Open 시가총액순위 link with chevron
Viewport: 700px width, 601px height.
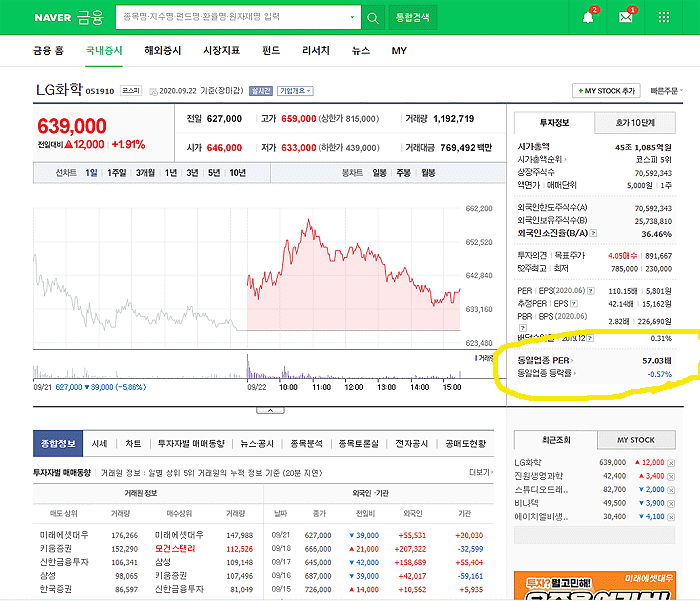(x=542, y=159)
